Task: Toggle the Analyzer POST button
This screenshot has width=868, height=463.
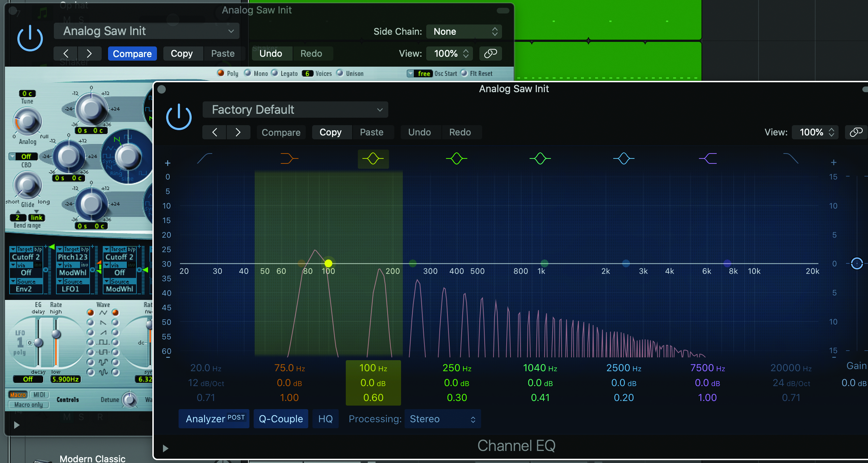Action: point(214,419)
